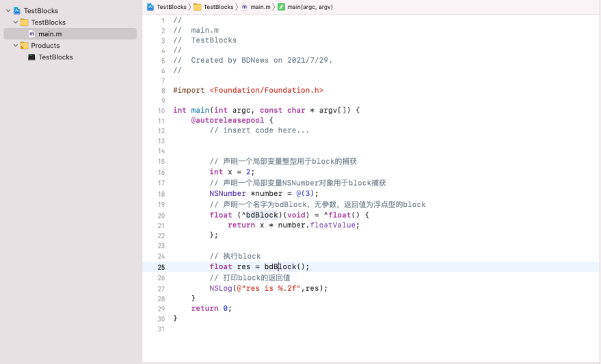Click bdBlock declaration on line 20
This screenshot has height=364, width=601.
[262, 214]
